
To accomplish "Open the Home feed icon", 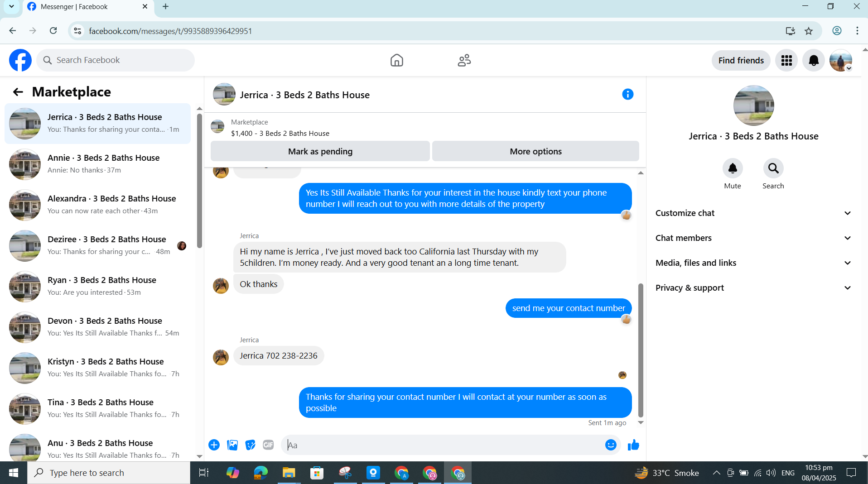I will click(x=396, y=60).
